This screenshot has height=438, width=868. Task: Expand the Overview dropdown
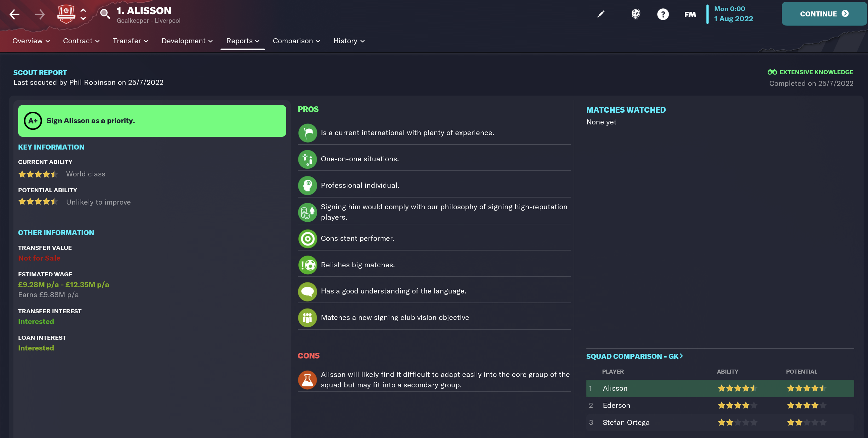(31, 41)
